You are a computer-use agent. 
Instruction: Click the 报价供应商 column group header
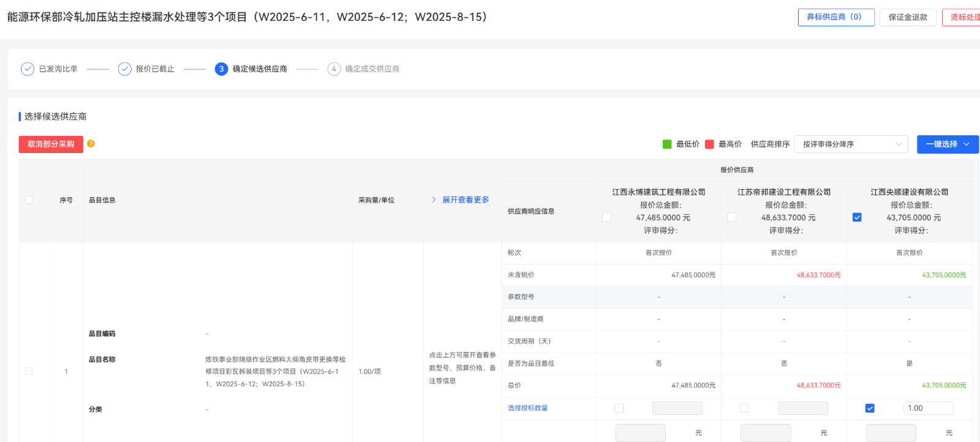737,170
